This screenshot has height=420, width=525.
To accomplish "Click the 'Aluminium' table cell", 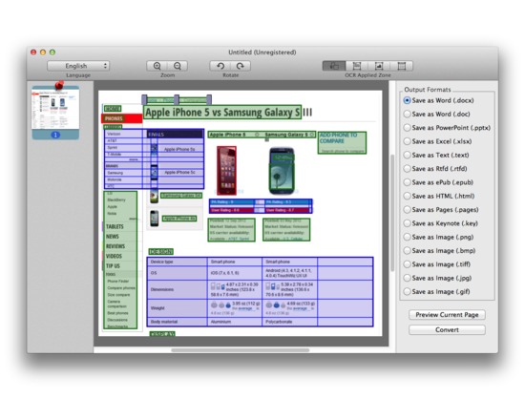I will [235, 322].
